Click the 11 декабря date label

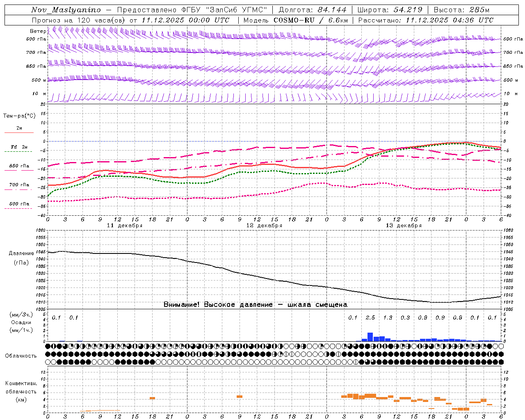125,226
